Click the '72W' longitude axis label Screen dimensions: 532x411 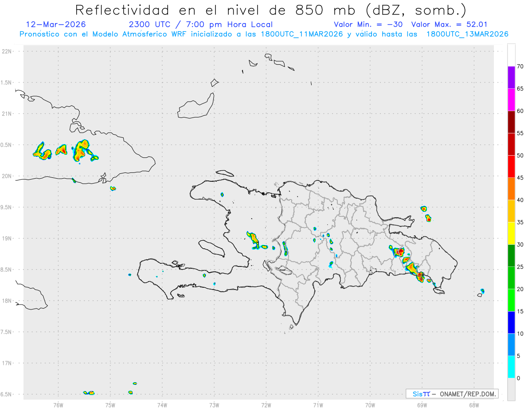[266, 405]
